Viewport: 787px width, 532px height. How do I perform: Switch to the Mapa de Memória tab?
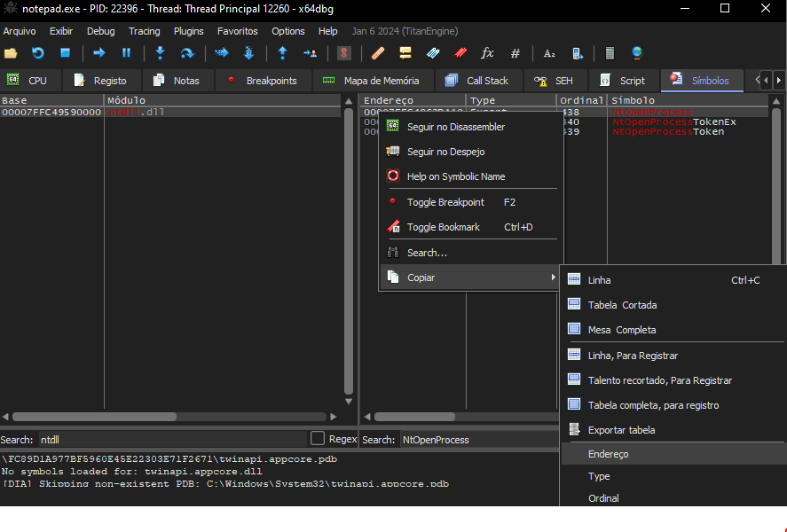click(x=381, y=81)
